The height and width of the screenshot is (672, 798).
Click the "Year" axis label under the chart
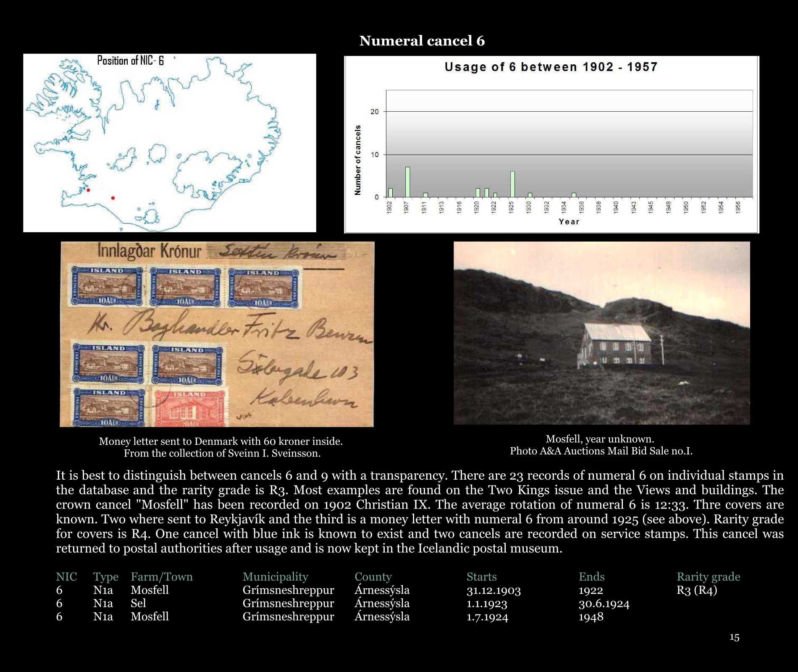[569, 221]
